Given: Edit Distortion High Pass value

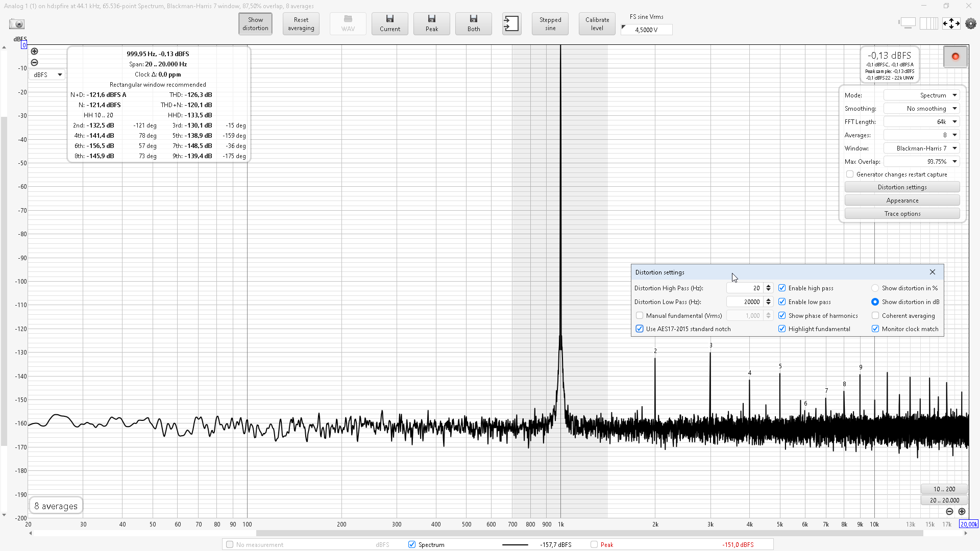Looking at the screenshot, I should point(745,288).
